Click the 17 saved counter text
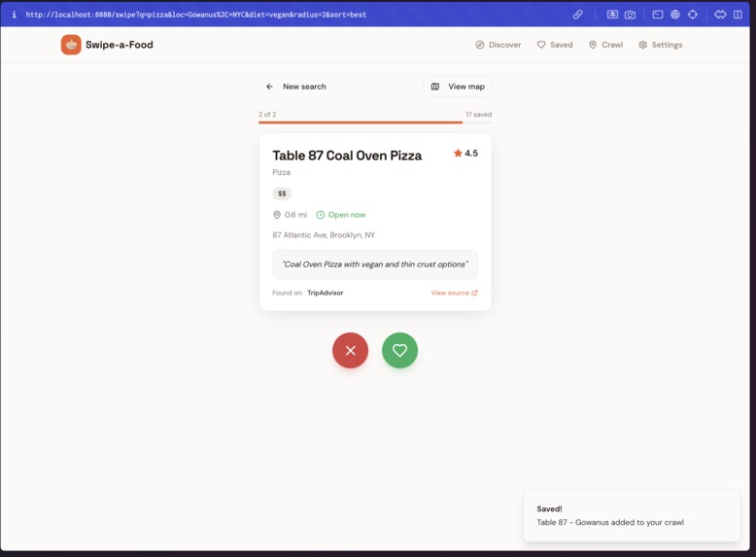 tap(478, 115)
